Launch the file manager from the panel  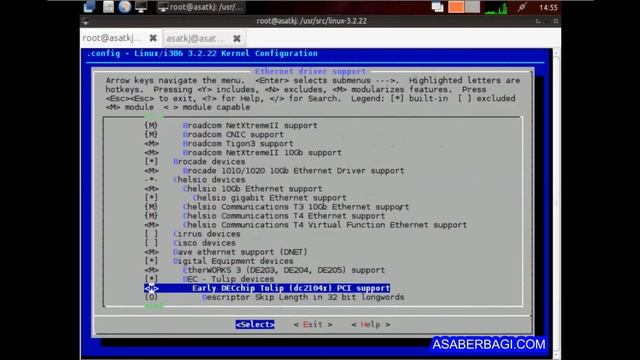click(109, 7)
